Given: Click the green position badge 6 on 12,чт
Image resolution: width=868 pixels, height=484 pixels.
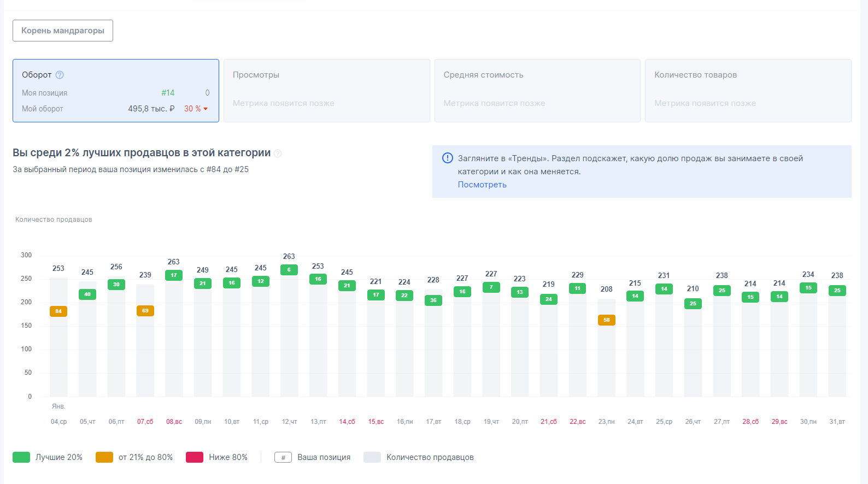Looking at the screenshot, I should (x=289, y=270).
